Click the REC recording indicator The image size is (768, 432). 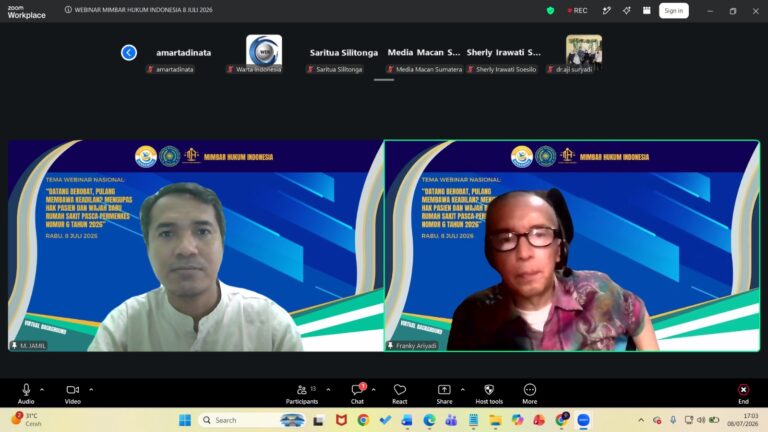tap(577, 10)
